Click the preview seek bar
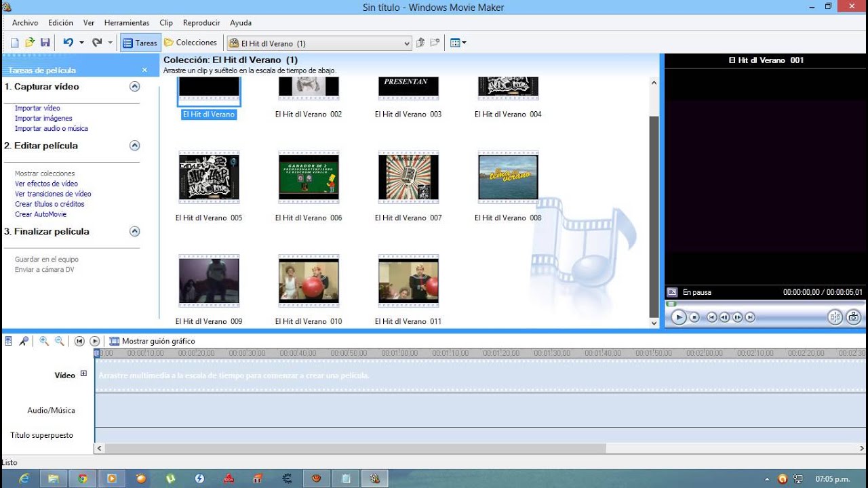 click(765, 304)
